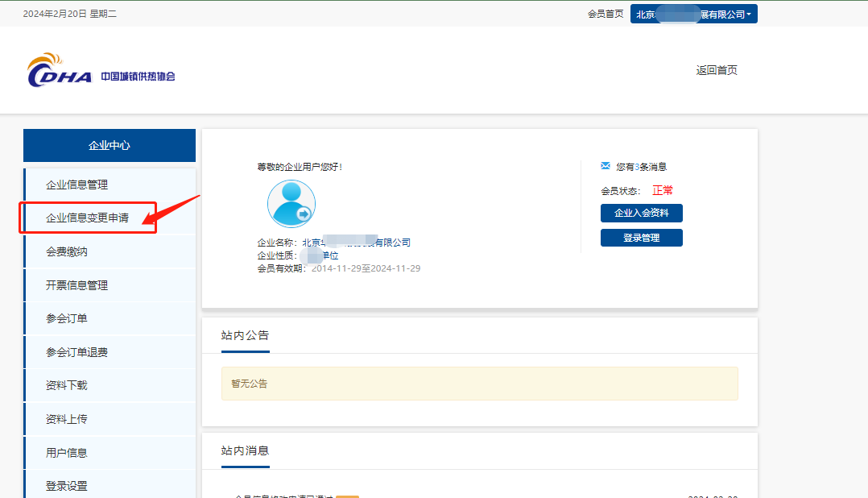This screenshot has width=868, height=498.
Task: Open 用户信息 menu item
Action: [x=110, y=453]
